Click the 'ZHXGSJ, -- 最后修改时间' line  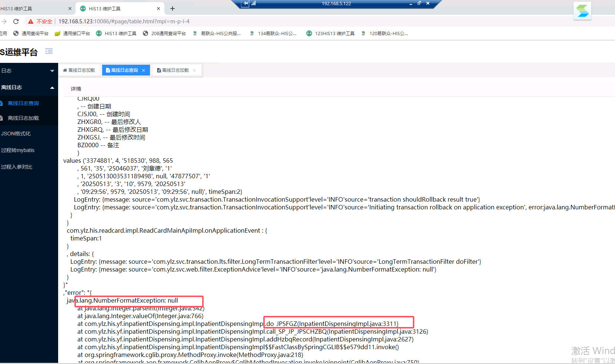[x=111, y=137]
